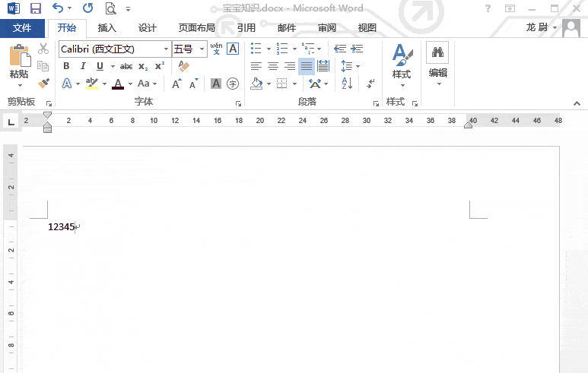Open the font size dropdown
The image size is (588, 373).
tap(202, 49)
